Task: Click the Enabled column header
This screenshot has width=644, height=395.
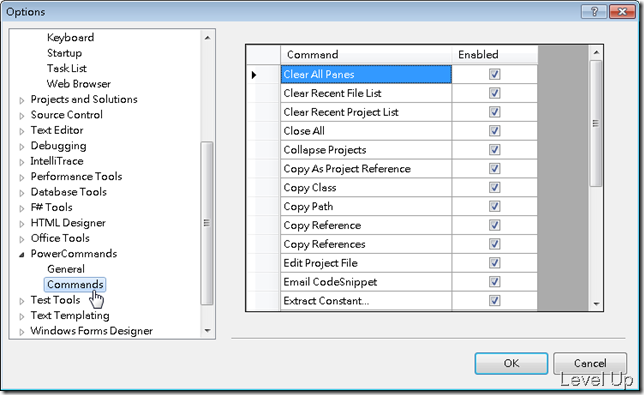Action: (x=494, y=55)
